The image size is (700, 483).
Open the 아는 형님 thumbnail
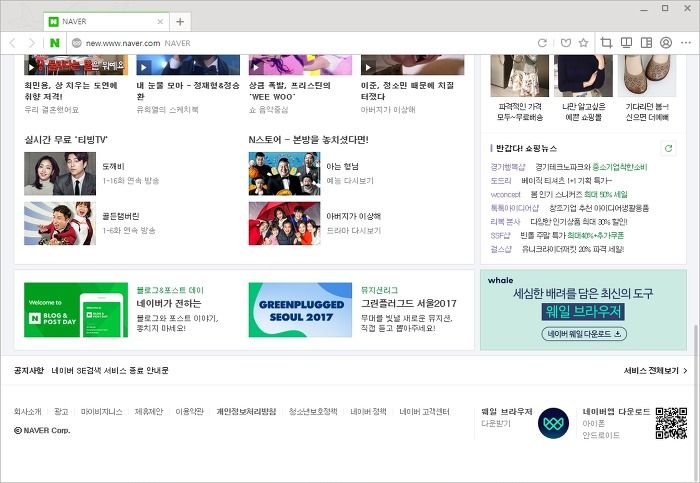click(284, 174)
